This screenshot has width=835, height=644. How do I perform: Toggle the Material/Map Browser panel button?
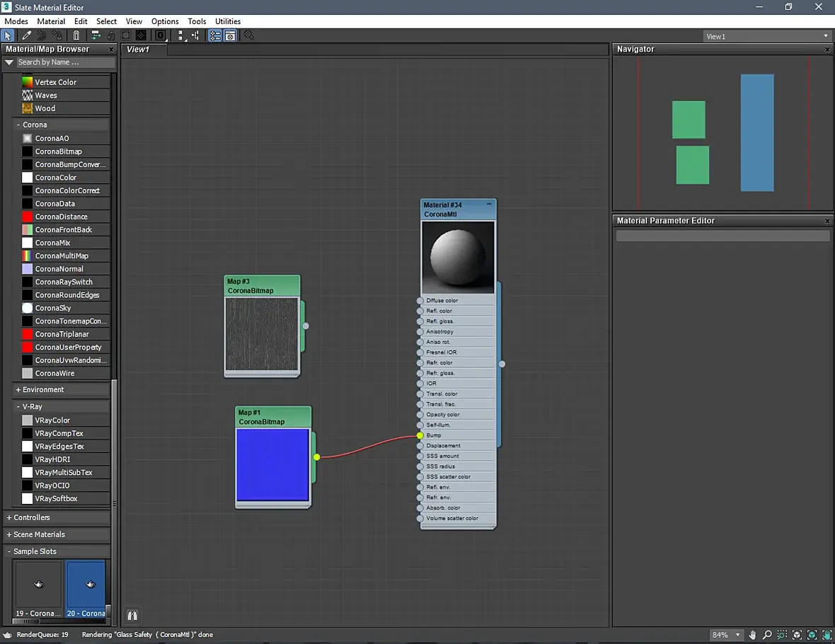(x=214, y=35)
